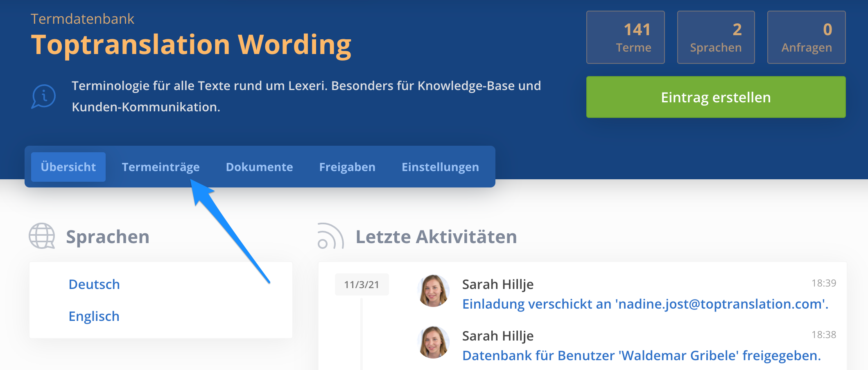The width and height of the screenshot is (868, 370).
Task: Click the feed icon beside Letzte Aktivitäten
Action: pos(331,236)
